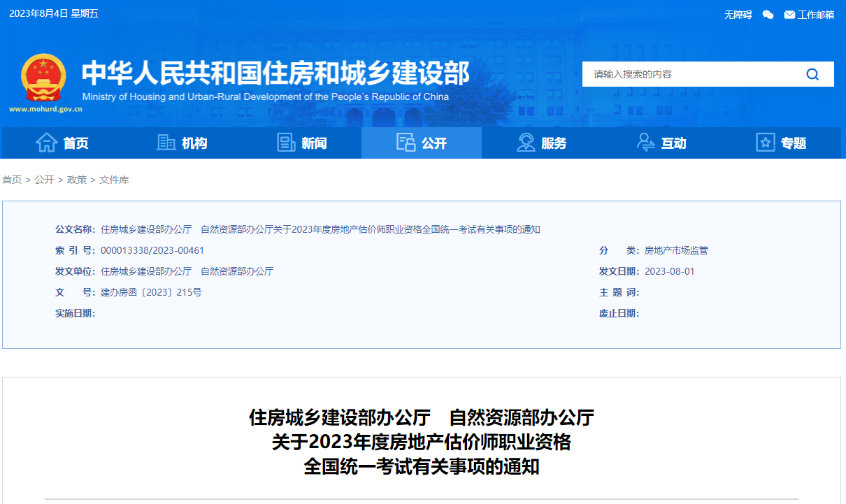Click the building icon on 机构 tab
The width and height of the screenshot is (846, 504).
[166, 142]
